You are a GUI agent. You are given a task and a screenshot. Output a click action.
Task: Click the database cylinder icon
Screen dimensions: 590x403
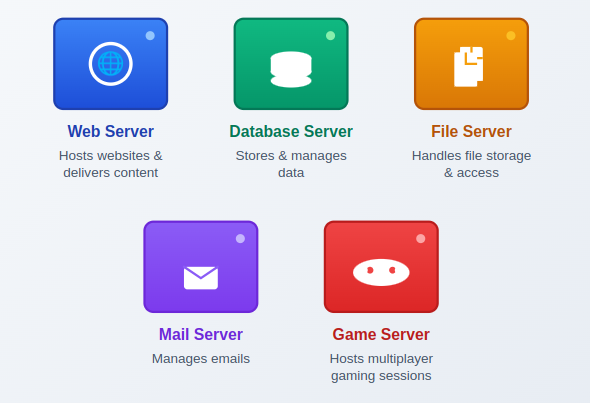pos(291,69)
